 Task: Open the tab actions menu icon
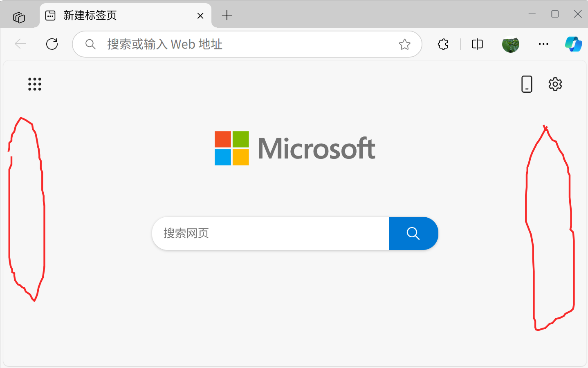(19, 17)
